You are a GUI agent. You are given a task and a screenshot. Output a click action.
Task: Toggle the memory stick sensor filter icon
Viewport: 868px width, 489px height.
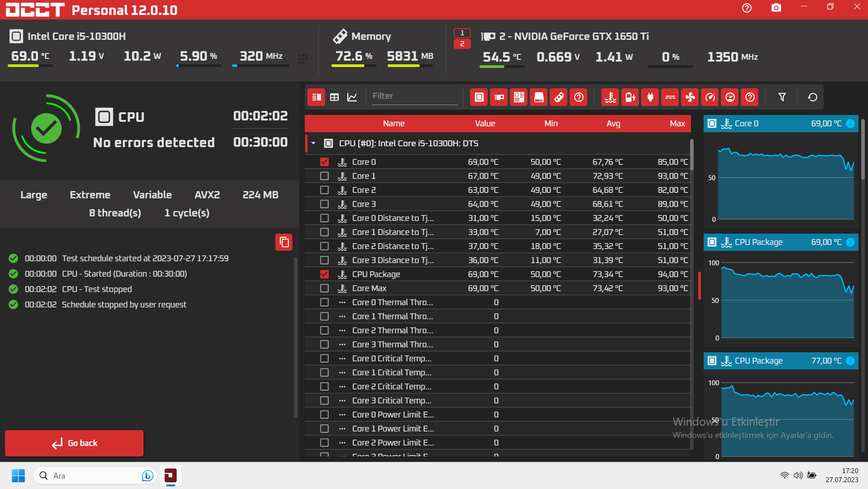click(x=559, y=97)
